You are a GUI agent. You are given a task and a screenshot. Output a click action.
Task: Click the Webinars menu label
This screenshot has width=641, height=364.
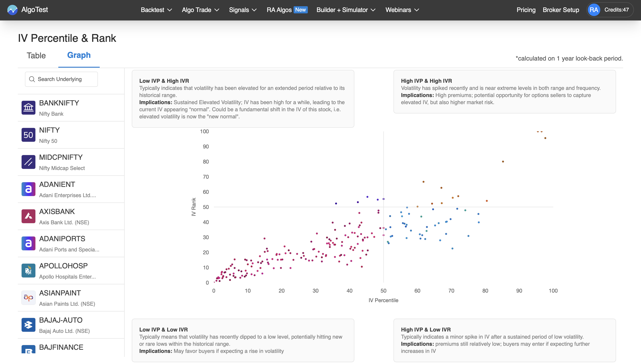pos(398,10)
